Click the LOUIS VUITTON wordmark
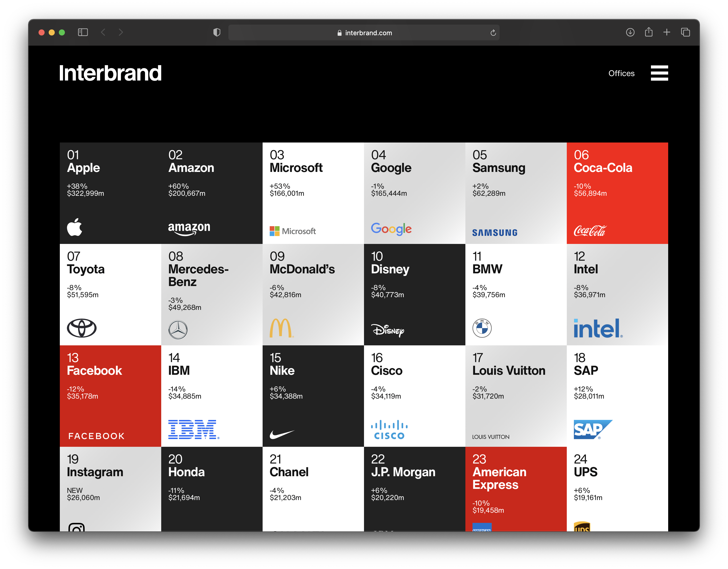 [x=490, y=437]
